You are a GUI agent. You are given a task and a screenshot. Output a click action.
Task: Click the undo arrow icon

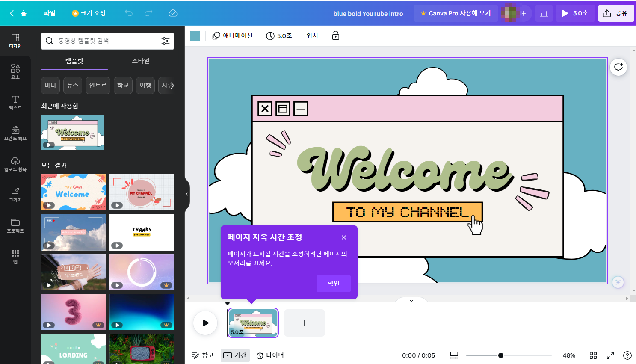click(128, 13)
